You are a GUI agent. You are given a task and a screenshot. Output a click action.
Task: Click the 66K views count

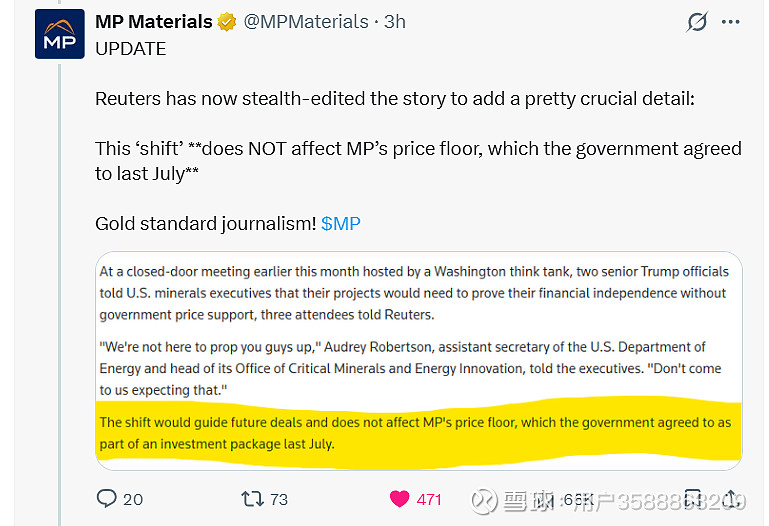[578, 499]
